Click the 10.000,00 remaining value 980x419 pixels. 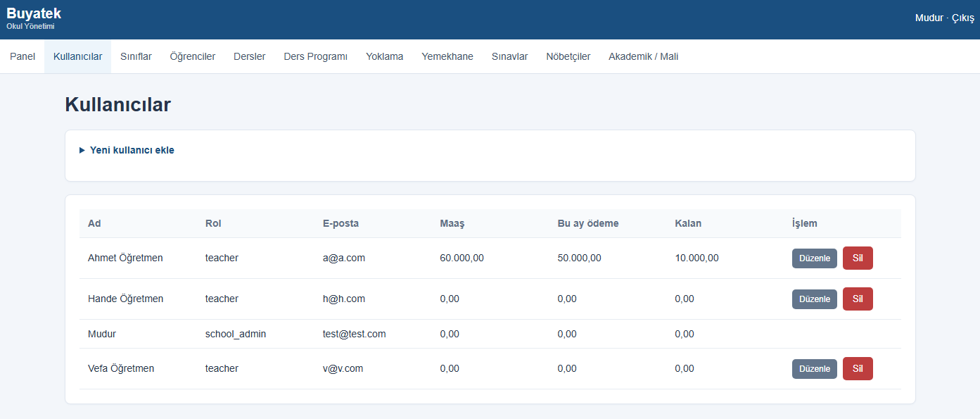[697, 258]
